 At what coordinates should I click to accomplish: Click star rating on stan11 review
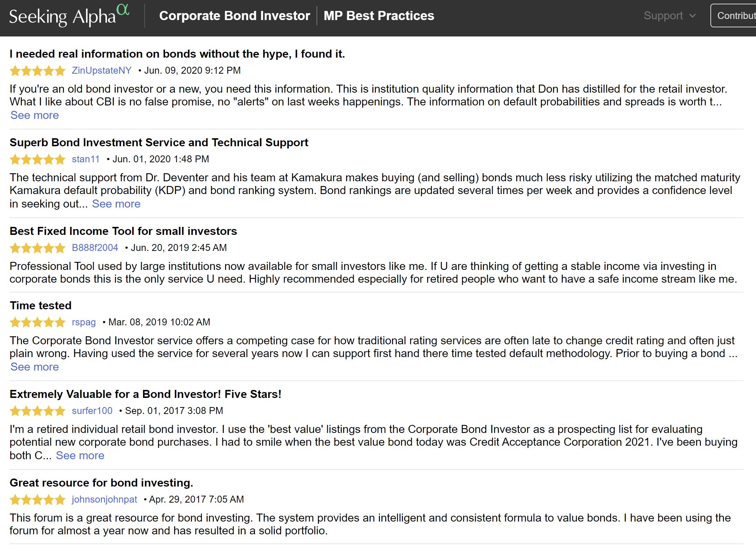[38, 159]
